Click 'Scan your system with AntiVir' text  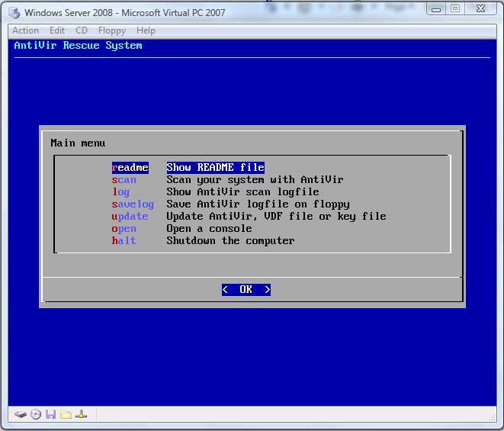(255, 180)
